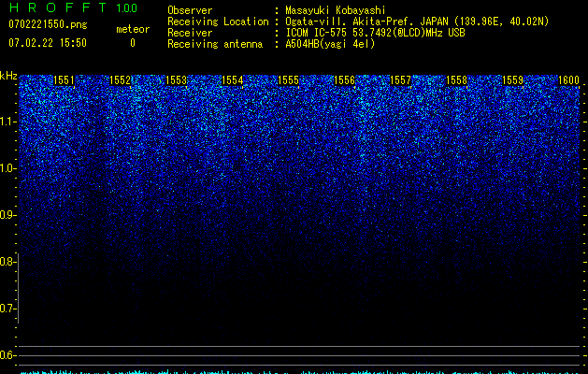Image resolution: width=588 pixels, height=374 pixels.
Task: Click the 1555 time marker
Action: click(x=288, y=80)
